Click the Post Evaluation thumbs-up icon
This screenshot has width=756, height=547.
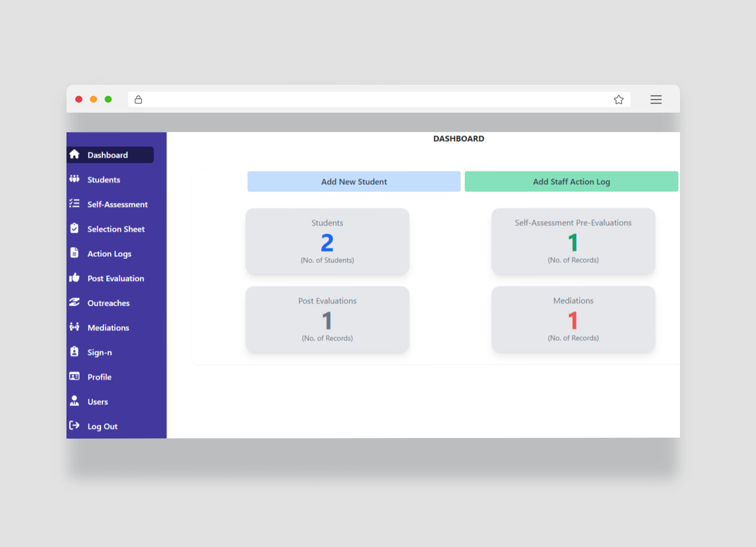[x=74, y=278]
